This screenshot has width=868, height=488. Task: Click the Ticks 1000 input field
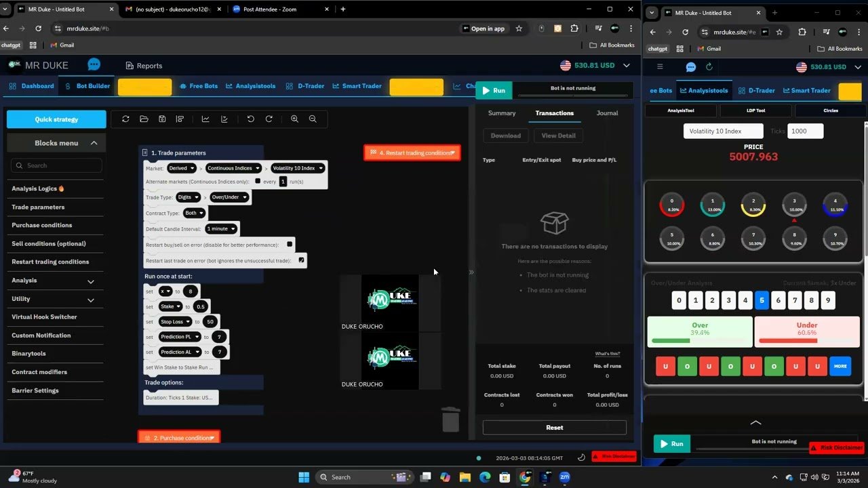click(x=805, y=131)
